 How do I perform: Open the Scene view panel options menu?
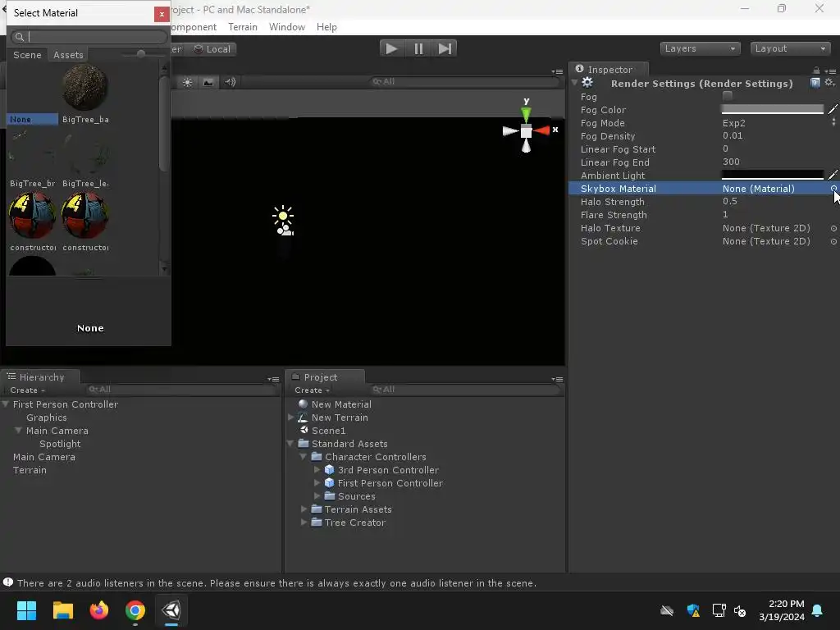(x=557, y=71)
